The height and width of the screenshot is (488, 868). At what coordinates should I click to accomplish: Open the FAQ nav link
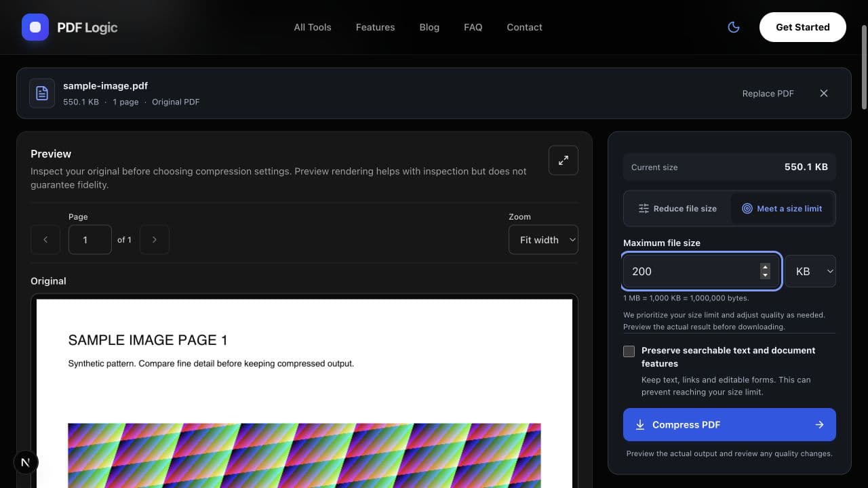473,27
